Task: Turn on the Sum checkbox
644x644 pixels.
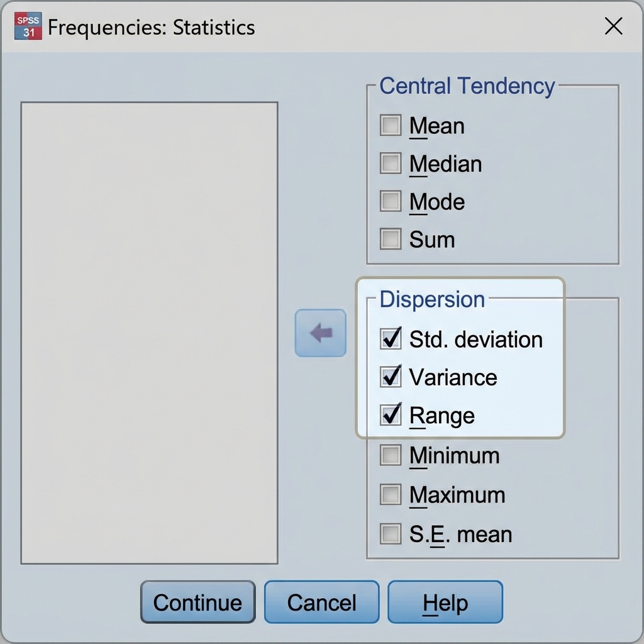Action: (391, 240)
